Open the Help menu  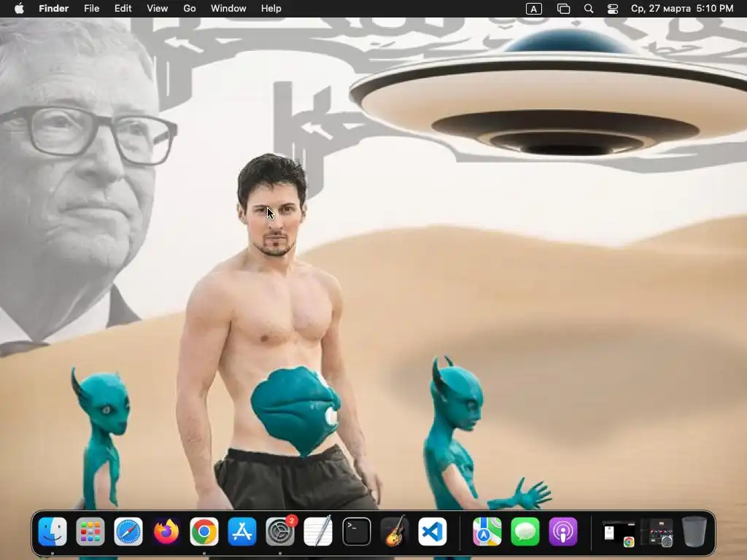[271, 9]
